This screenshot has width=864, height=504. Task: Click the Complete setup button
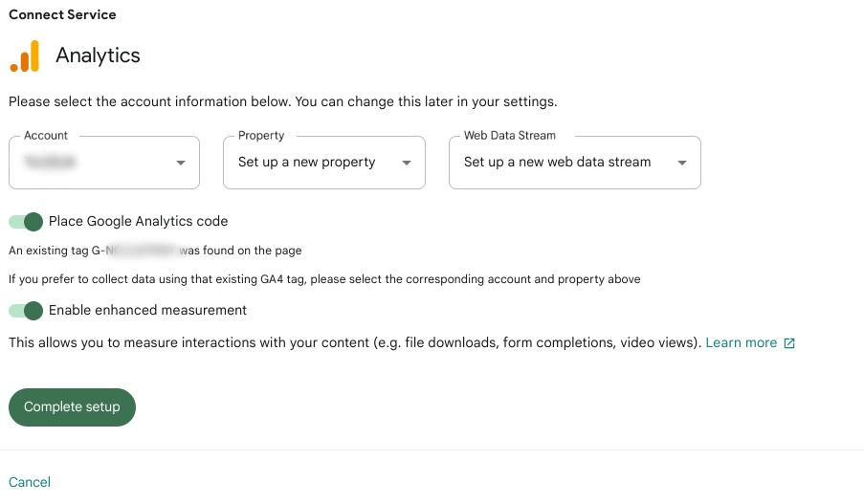(x=72, y=407)
